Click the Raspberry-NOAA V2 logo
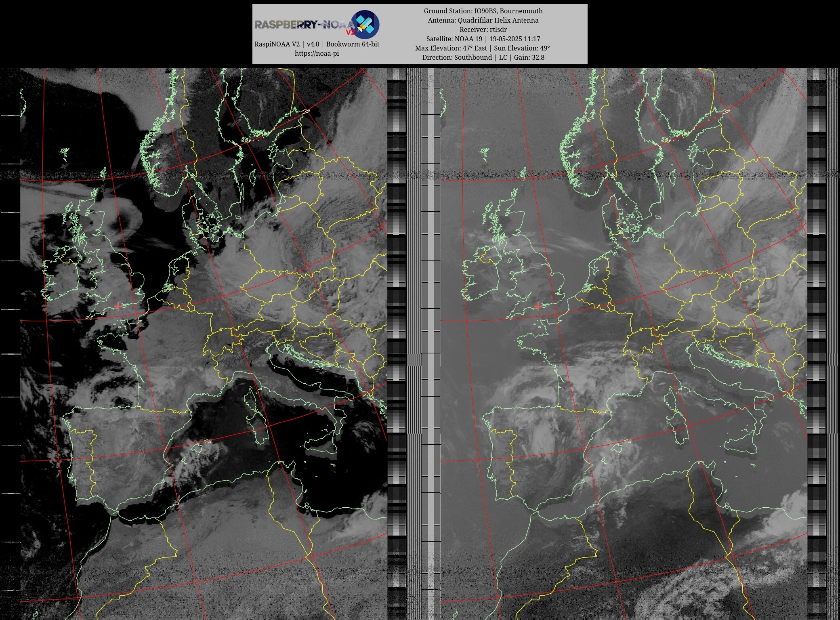This screenshot has width=840, height=620. pos(317,25)
